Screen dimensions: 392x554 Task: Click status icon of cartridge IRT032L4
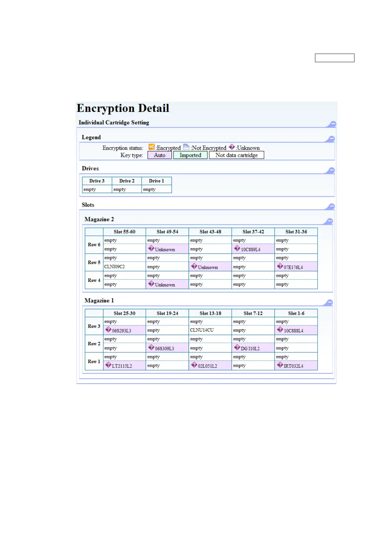[x=280, y=365]
